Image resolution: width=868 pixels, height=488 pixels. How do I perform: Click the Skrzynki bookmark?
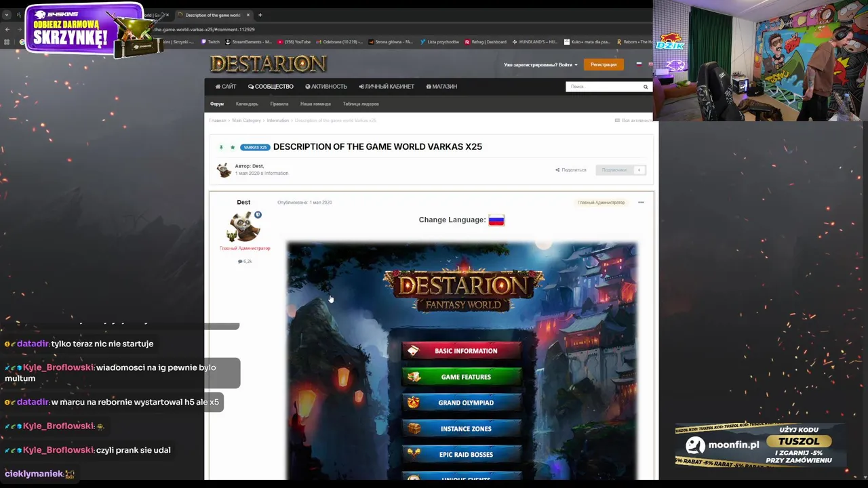(179, 42)
